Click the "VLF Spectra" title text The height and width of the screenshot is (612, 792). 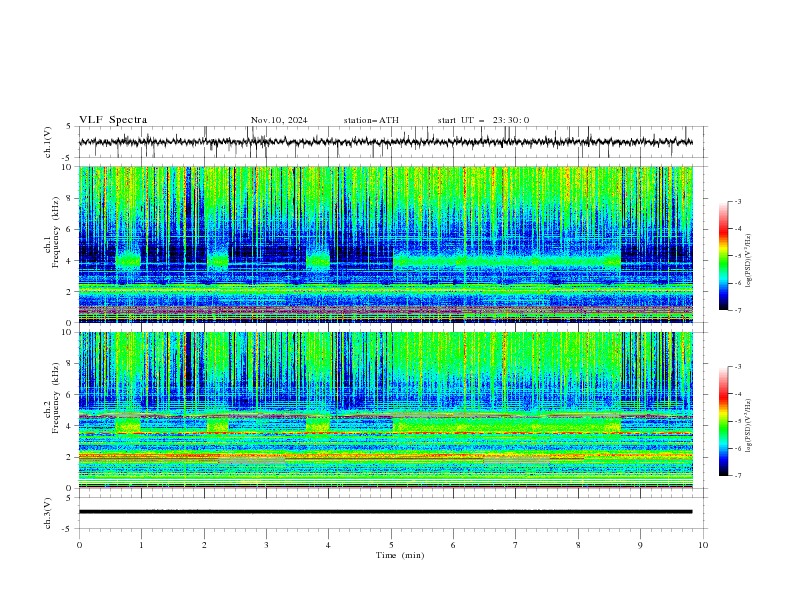point(113,120)
